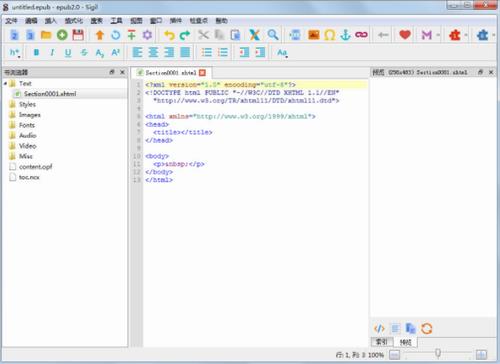This screenshot has height=364, width=500.
Task: Click the blue circular refresh toolbar icon
Action: tap(116, 35)
